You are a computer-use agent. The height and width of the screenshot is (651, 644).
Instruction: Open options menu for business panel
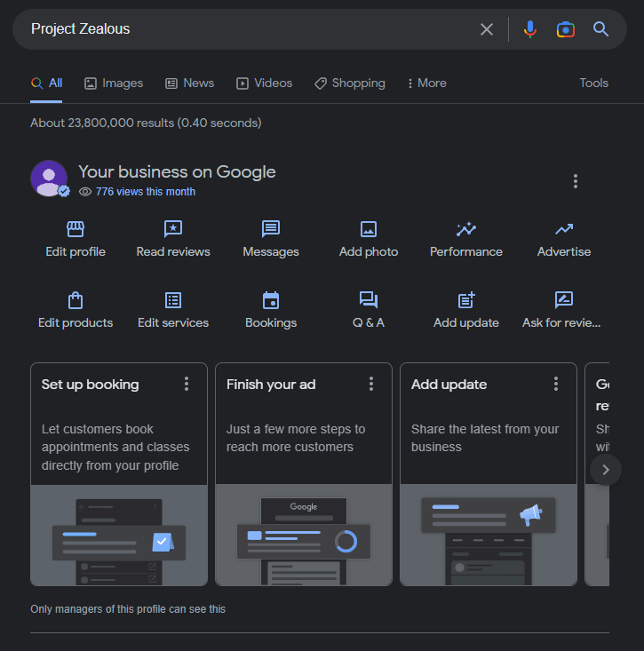pyautogui.click(x=576, y=181)
